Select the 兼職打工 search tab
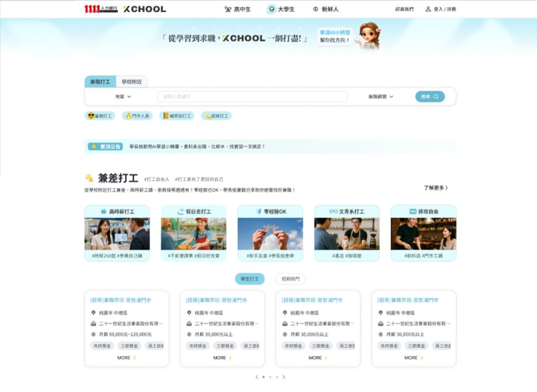Image resolution: width=537 pixels, height=392 pixels. click(101, 82)
